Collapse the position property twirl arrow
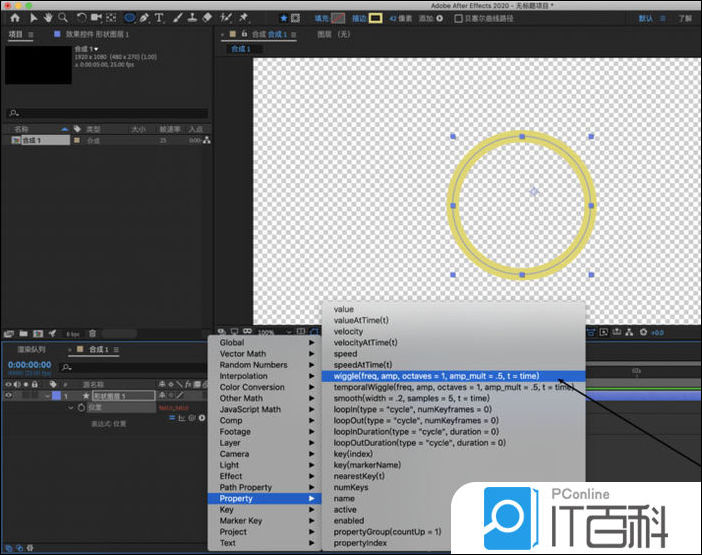The height and width of the screenshot is (555, 702). [69, 408]
